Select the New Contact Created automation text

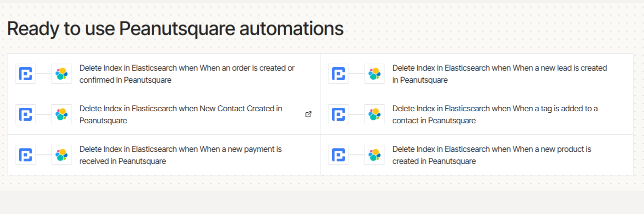point(180,114)
